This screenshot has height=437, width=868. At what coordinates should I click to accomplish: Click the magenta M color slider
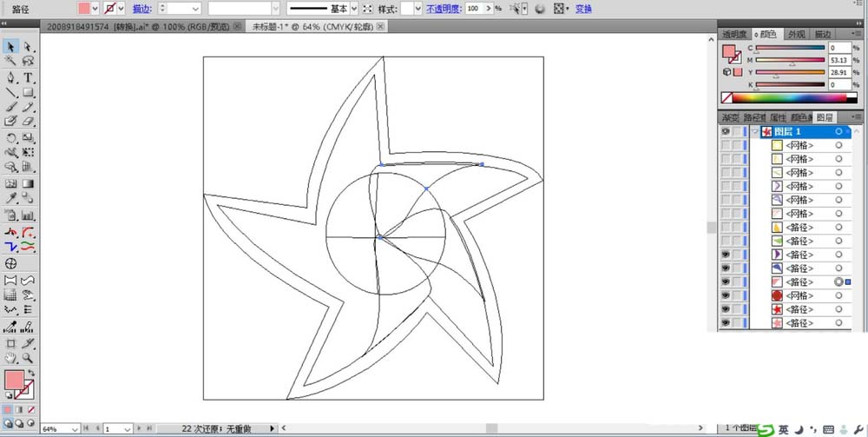(x=790, y=61)
